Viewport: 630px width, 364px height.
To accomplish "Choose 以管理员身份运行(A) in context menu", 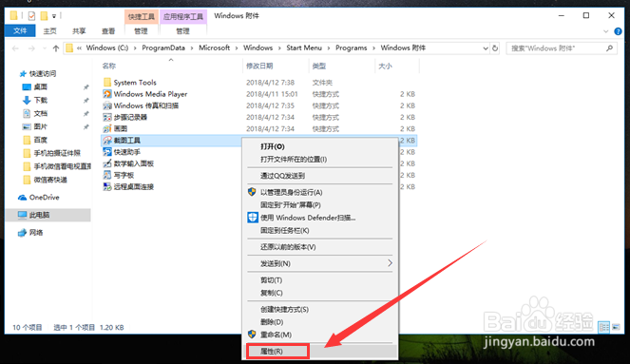I will point(320,192).
